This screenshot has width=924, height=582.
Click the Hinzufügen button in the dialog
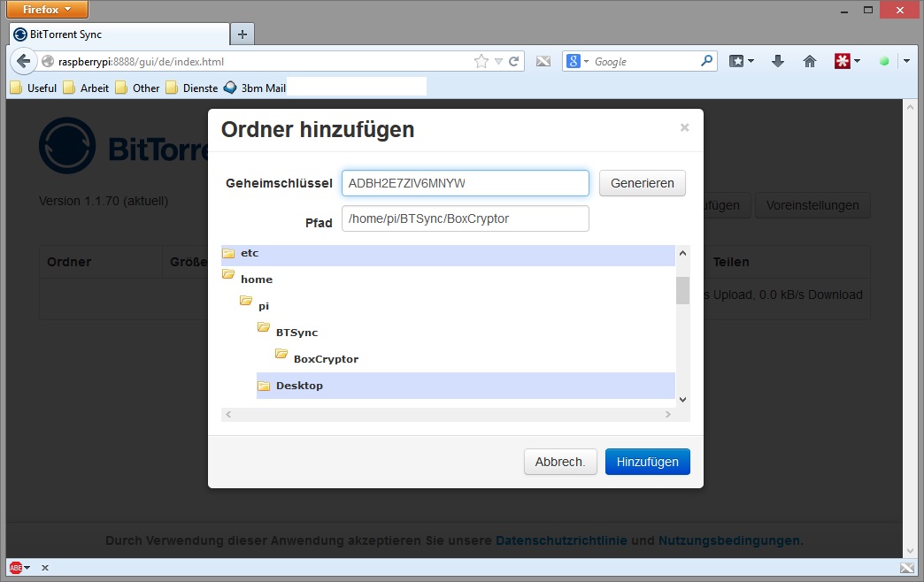click(648, 462)
